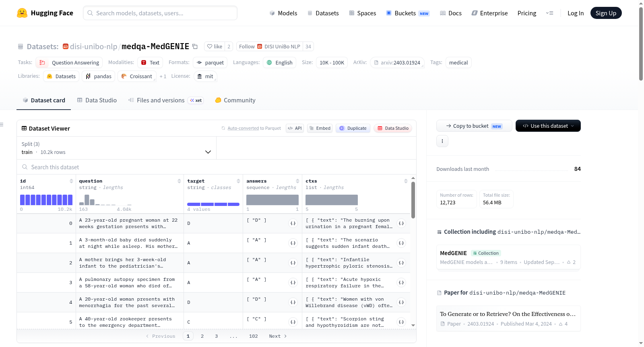The height and width of the screenshot is (347, 644).
Task: Click the dataset table vertical scrollbar
Action: coord(413,199)
